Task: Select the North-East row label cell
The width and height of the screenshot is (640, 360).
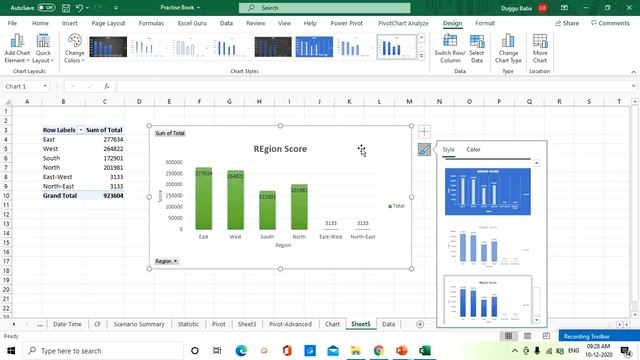Action: [x=63, y=186]
